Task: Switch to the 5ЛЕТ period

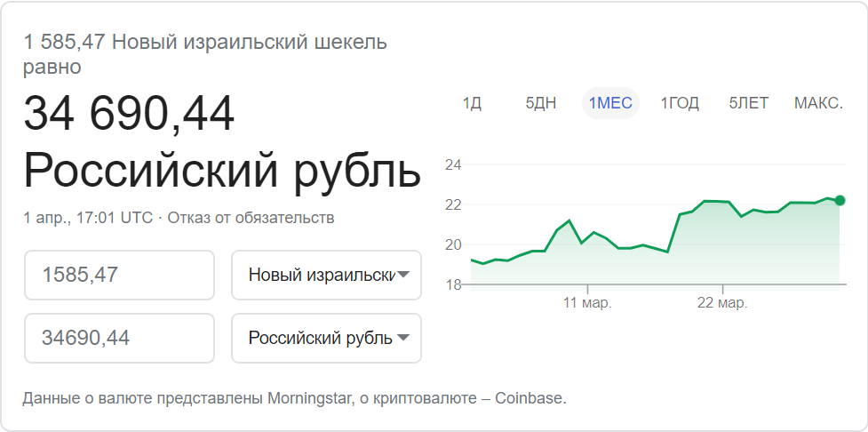Action: coord(749,103)
